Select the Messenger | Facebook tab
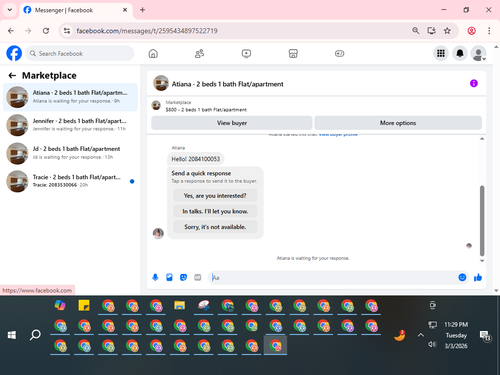This screenshot has height=375, width=500. point(76,10)
